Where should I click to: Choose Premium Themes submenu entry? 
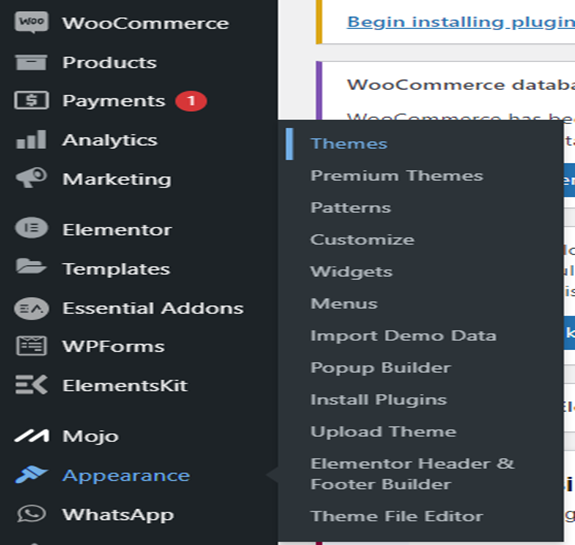(x=397, y=175)
